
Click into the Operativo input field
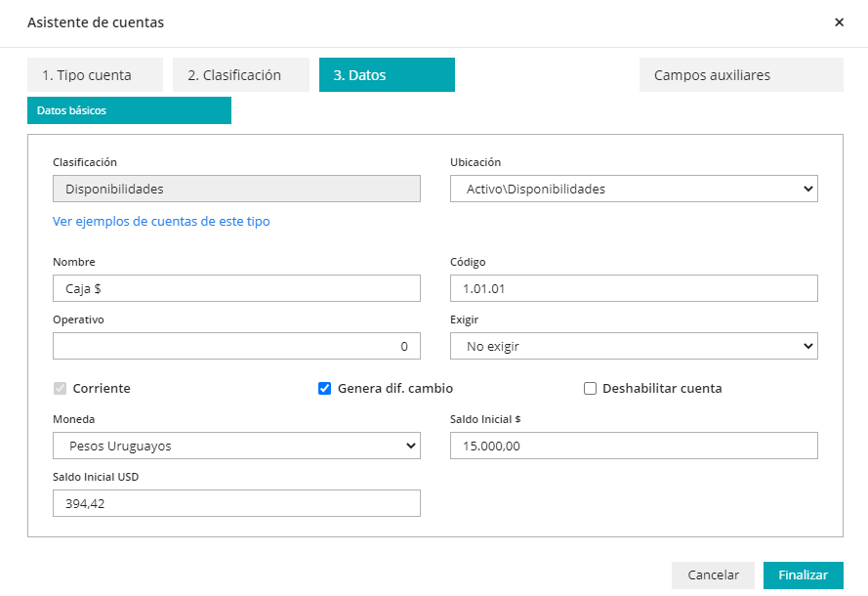click(x=236, y=346)
